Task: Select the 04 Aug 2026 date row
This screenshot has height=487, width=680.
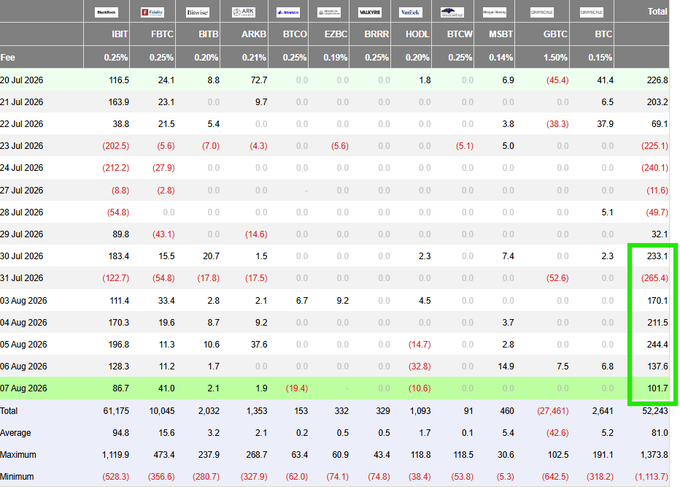Action: [334, 323]
